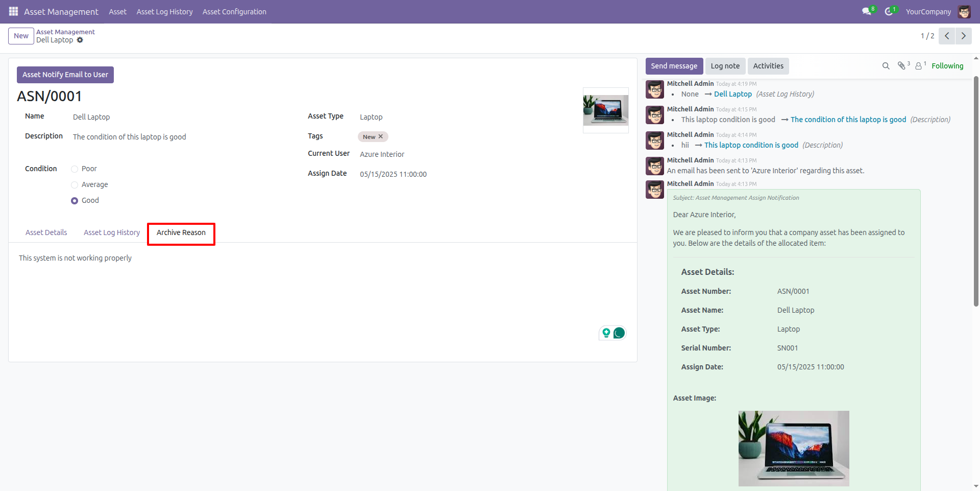
Task: Click 'The condition of this laptop is good' log value
Action: coord(848,120)
